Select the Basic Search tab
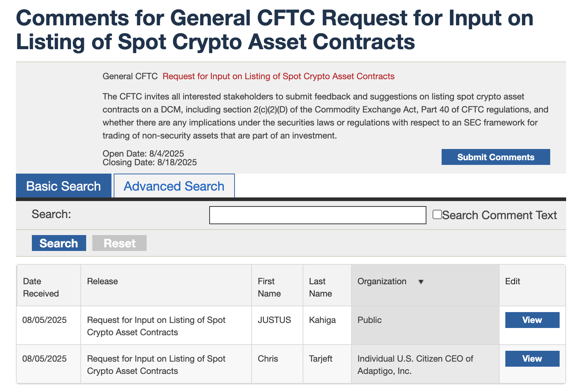 [x=64, y=186]
